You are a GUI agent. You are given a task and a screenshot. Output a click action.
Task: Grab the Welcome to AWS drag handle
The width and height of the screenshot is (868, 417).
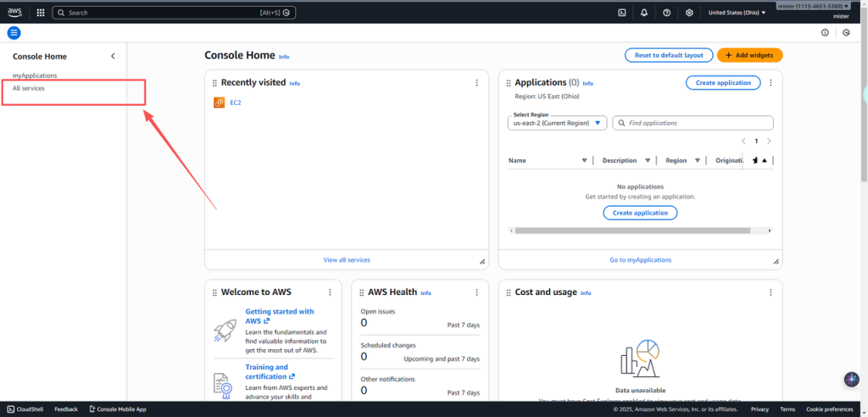214,293
